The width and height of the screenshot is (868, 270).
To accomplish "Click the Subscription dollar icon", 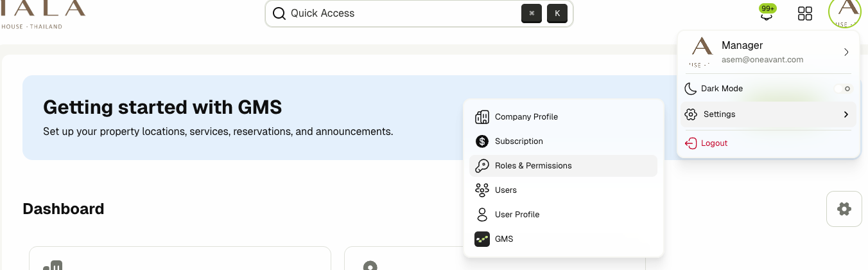I will pyautogui.click(x=482, y=141).
